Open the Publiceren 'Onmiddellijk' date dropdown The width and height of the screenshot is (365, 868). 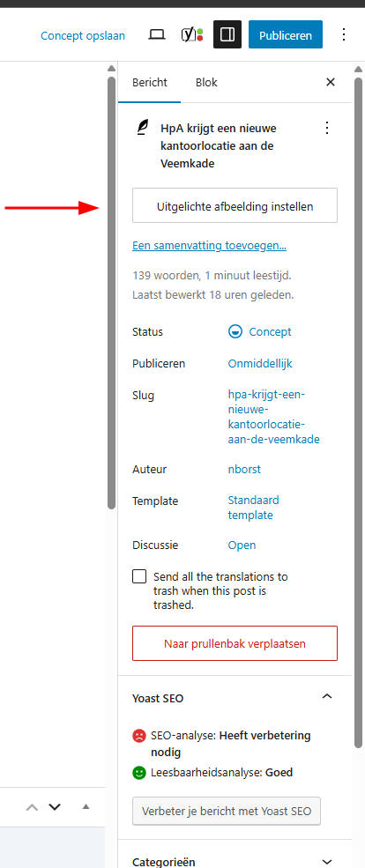pyautogui.click(x=260, y=364)
